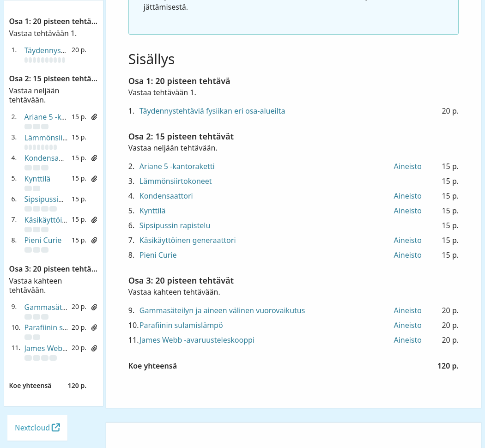485x448 pixels.
Task: Jump to Pieni Curie task 8 in sidebar
Action: click(42, 240)
